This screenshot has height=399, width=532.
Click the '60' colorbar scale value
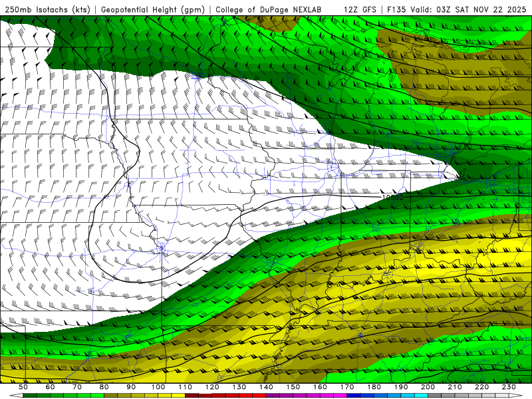click(x=50, y=387)
